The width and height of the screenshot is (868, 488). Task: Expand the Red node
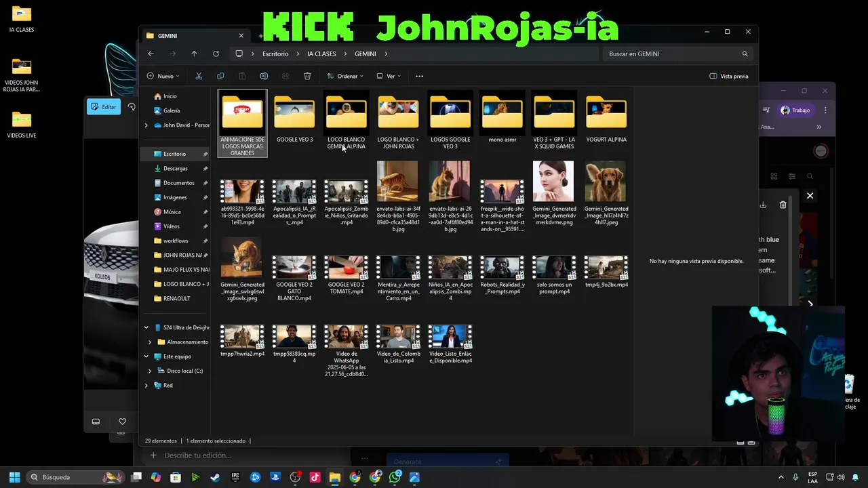[x=146, y=385]
